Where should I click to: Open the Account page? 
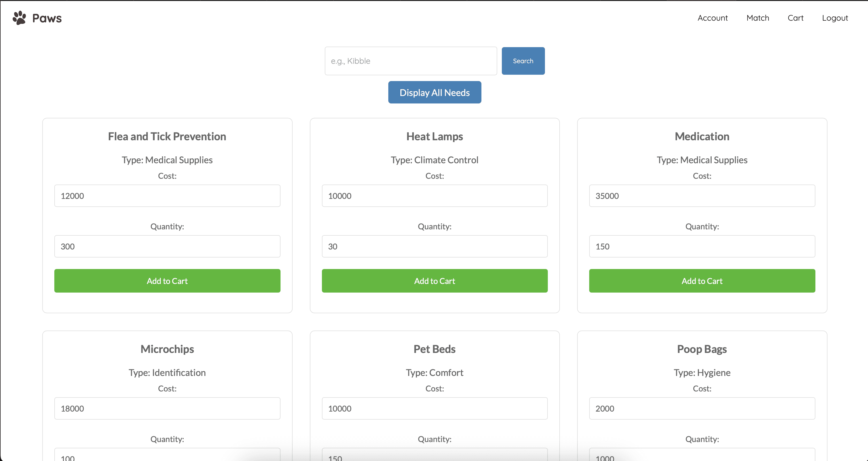coord(712,18)
